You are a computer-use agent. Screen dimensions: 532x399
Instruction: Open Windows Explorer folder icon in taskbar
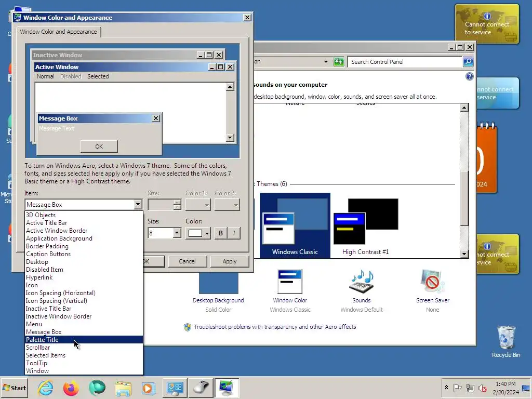(123, 388)
